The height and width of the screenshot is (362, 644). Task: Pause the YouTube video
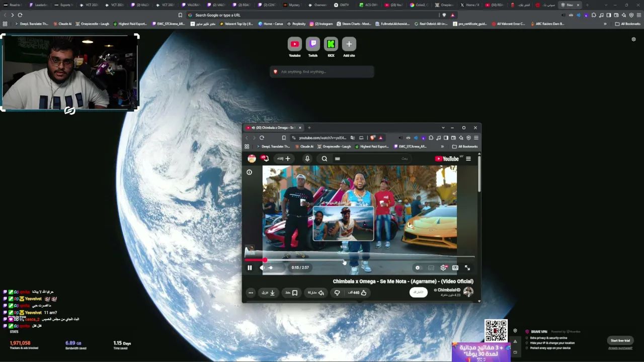point(250,268)
